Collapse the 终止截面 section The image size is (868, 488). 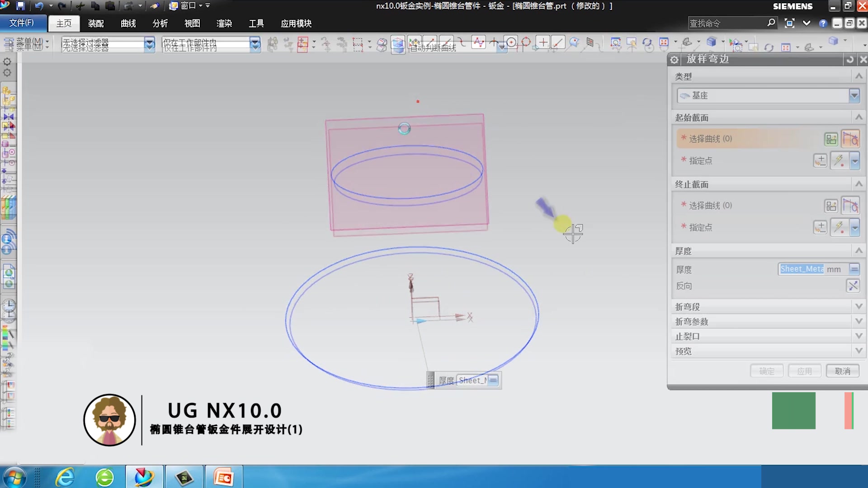pyautogui.click(x=859, y=184)
